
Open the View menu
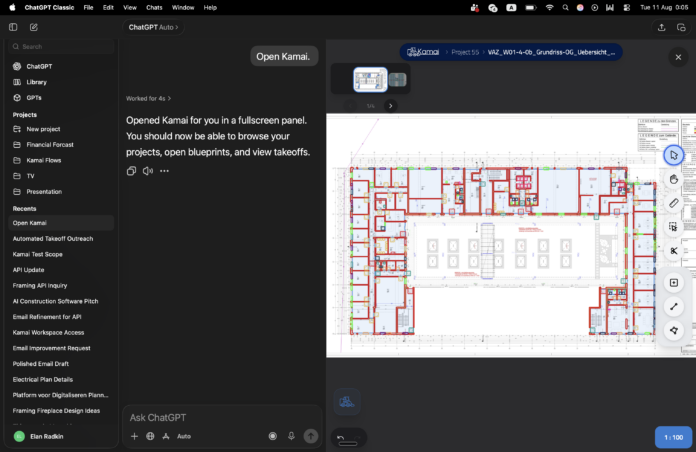(130, 8)
